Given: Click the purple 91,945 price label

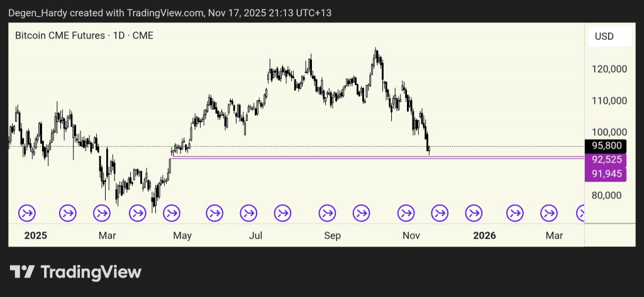Looking at the screenshot, I should click(x=607, y=172).
